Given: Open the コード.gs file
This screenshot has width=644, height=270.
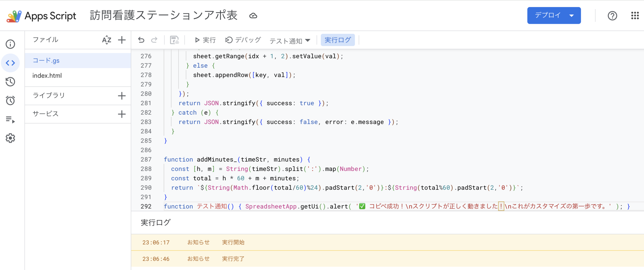Looking at the screenshot, I should coord(78,61).
